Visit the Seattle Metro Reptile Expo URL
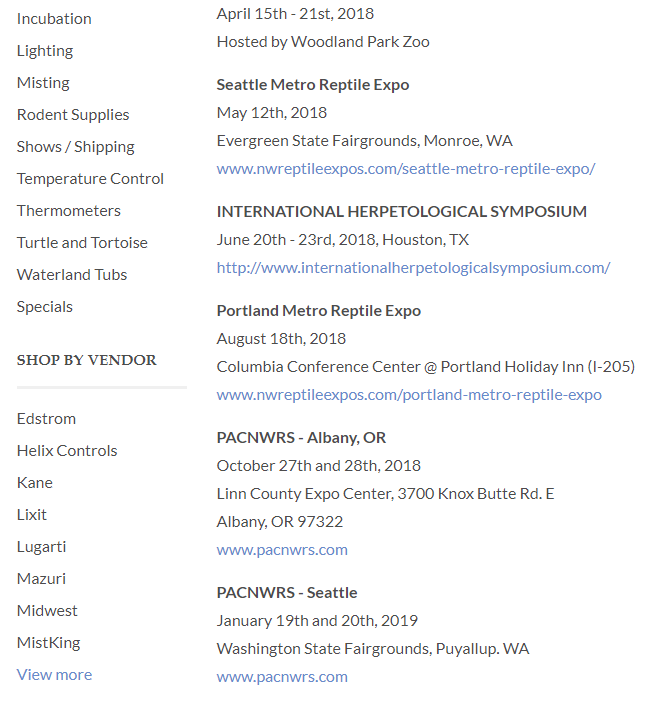This screenshot has height=701, width=671. click(x=406, y=169)
